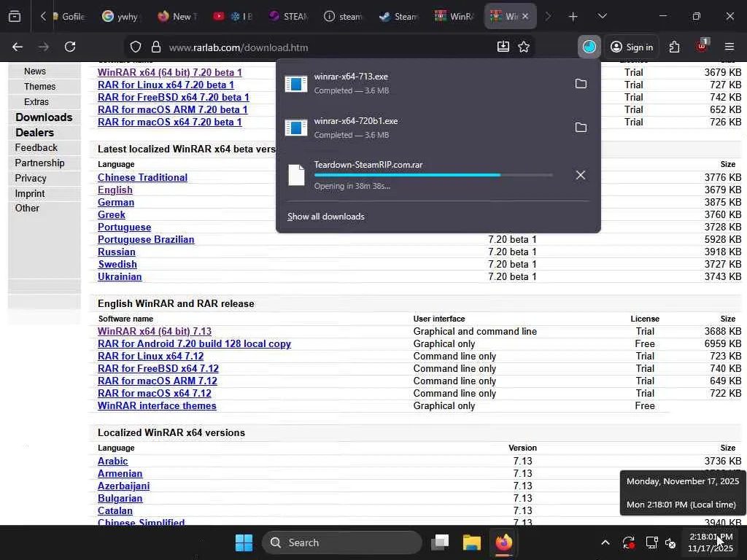Go back to the previous page
Viewport: 747px width, 560px height.
(x=18, y=47)
